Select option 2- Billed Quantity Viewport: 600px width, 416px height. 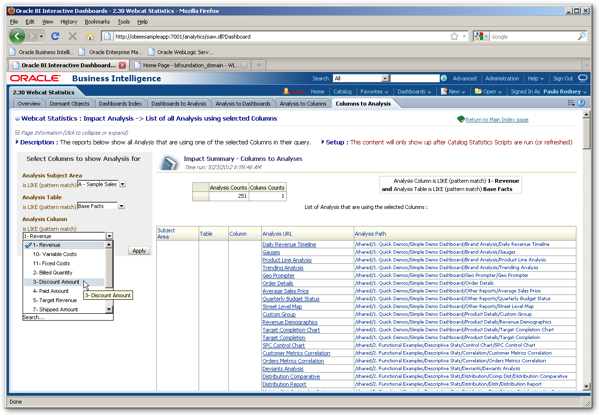click(x=64, y=272)
